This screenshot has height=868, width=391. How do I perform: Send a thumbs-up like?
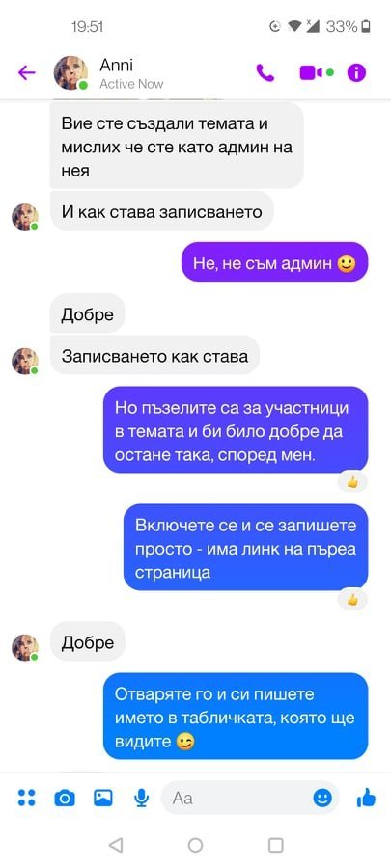[366, 798]
